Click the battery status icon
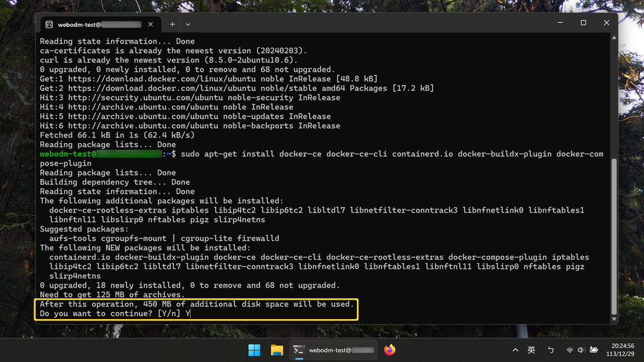Screen dimensions: 644x362 (594, 350)
